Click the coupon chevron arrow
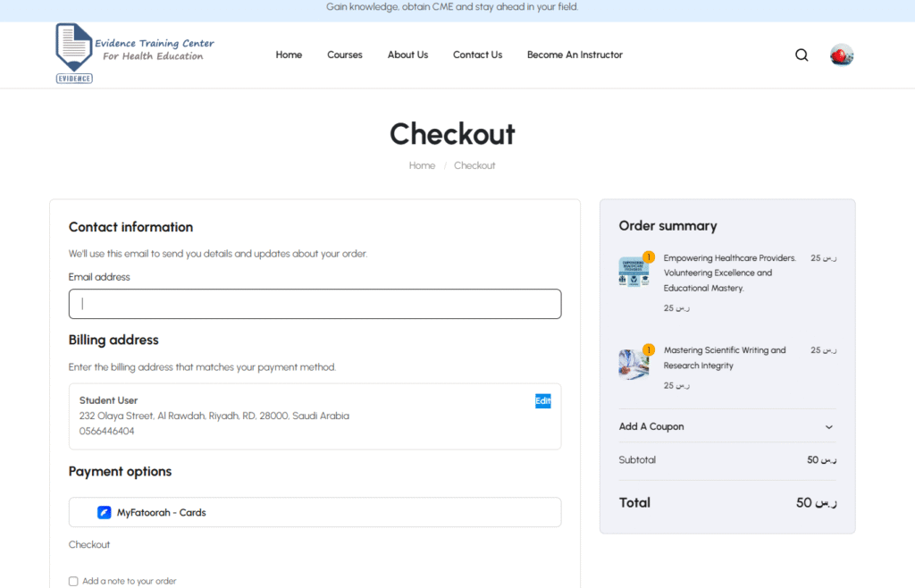 point(828,427)
